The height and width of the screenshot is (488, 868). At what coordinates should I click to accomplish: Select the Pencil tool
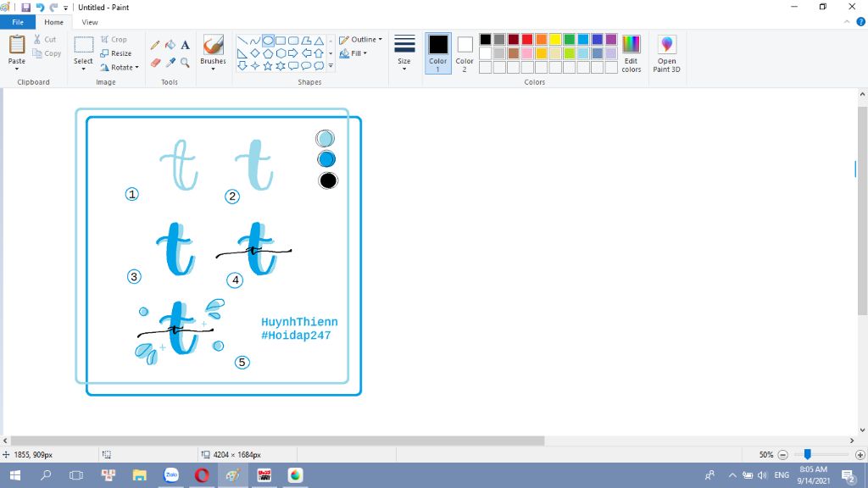[x=155, y=46]
